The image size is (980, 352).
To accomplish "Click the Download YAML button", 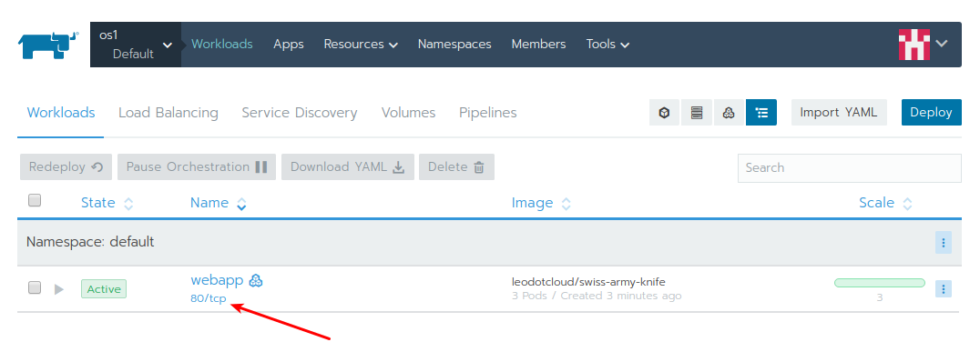I will pyautogui.click(x=348, y=167).
